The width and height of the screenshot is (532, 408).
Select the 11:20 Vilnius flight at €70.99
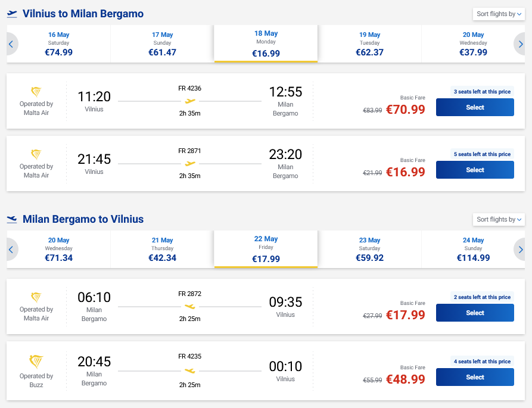coord(475,107)
